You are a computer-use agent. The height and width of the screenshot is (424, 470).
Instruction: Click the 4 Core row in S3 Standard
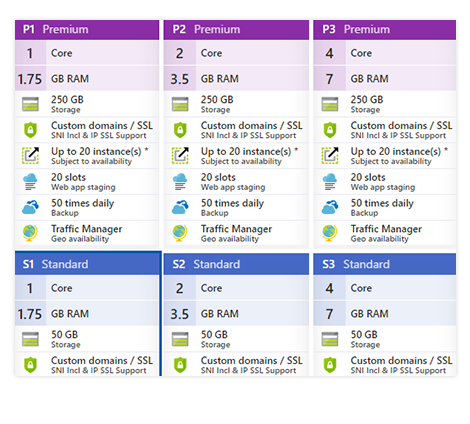tap(385, 288)
